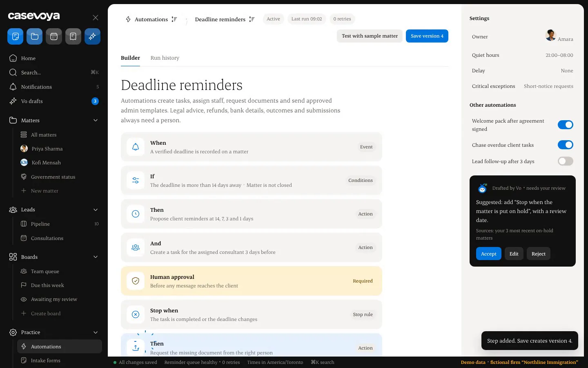The width and height of the screenshot is (588, 368).
Task: Click the clock icon on the Then reminders step
Action: 136,214
